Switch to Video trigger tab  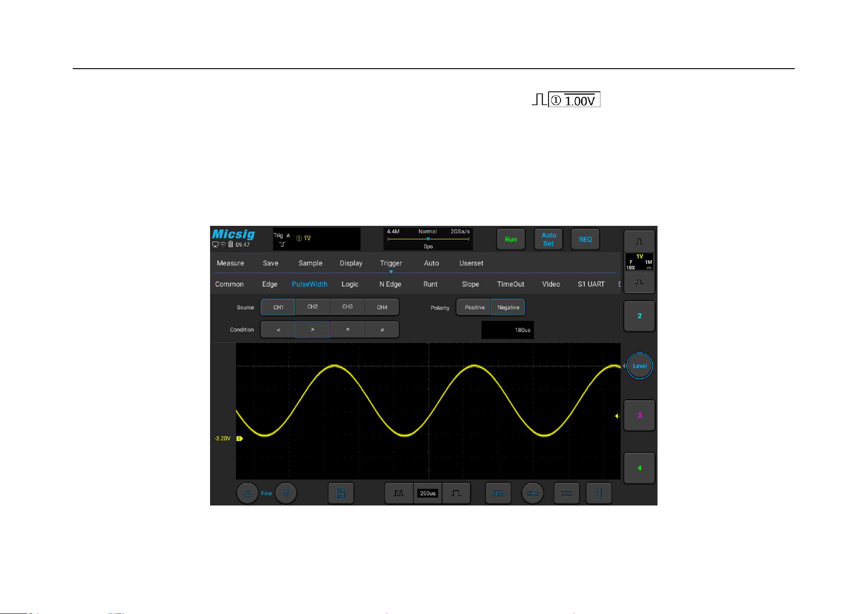point(551,284)
